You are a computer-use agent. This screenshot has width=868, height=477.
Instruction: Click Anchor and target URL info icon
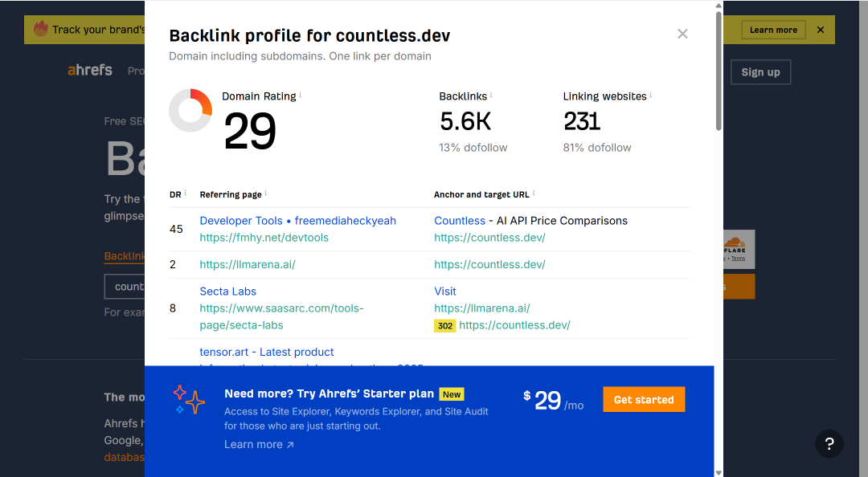534,193
